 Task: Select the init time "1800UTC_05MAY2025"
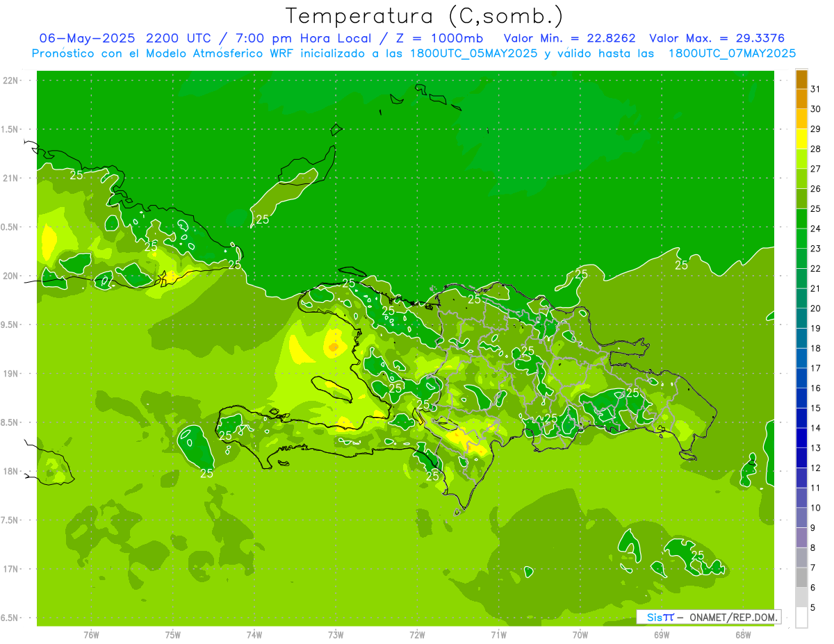tap(471, 53)
